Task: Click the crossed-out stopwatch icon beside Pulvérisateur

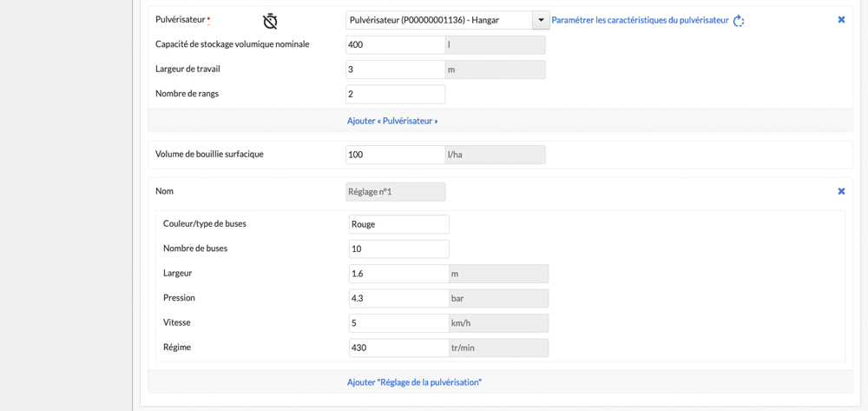Action: [270, 21]
